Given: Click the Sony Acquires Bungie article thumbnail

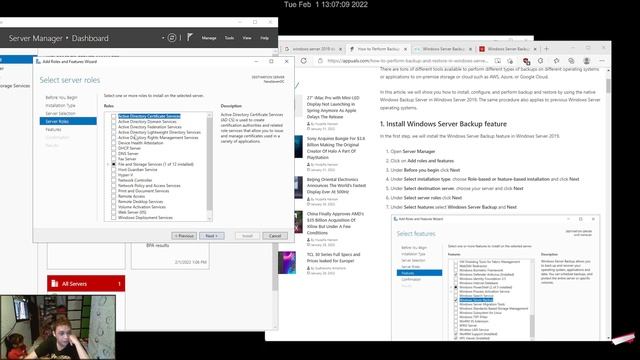Looking at the screenshot, I should pyautogui.click(x=298, y=147).
